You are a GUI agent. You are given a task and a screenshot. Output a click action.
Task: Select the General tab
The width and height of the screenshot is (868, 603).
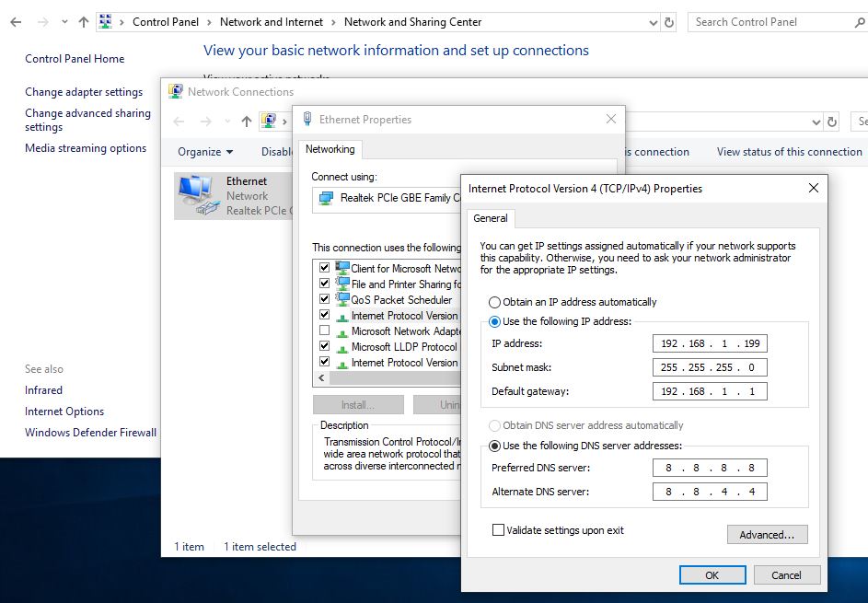click(x=490, y=218)
